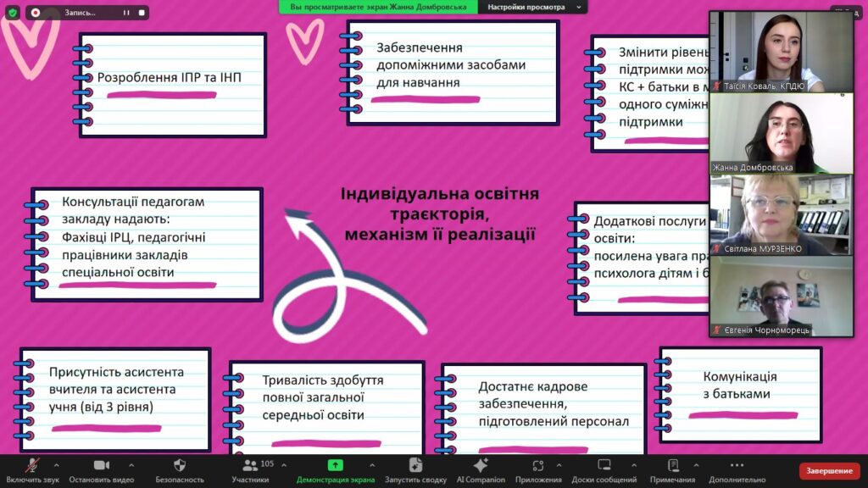This screenshot has height=488, width=868.
Task: Click the green encryption shield icon
Action: tap(12, 13)
